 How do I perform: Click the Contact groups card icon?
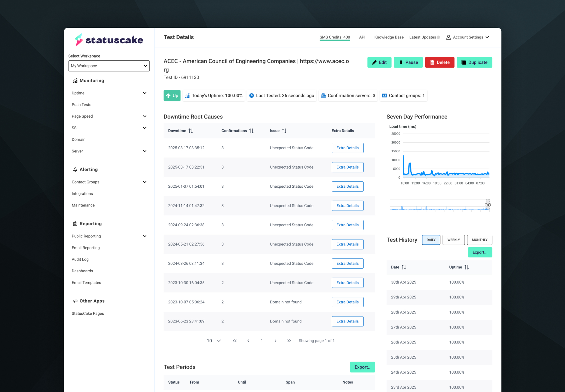coord(384,96)
